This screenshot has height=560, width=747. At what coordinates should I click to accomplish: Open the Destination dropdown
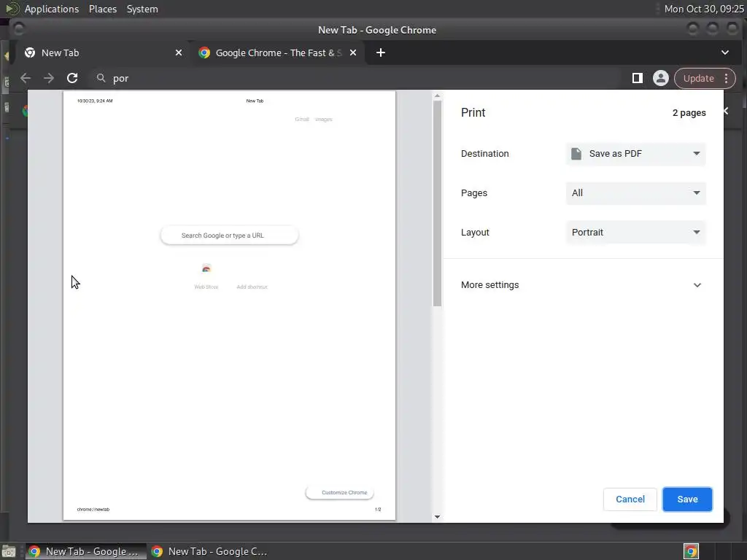click(635, 153)
